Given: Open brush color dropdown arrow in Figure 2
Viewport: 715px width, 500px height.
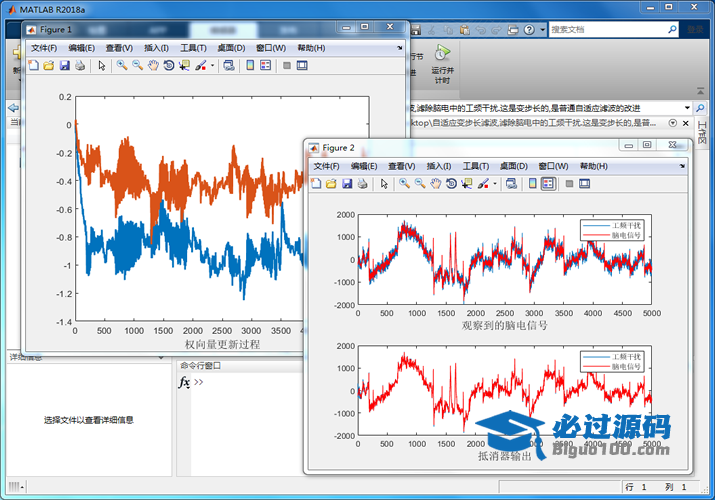Looking at the screenshot, I should click(x=495, y=184).
